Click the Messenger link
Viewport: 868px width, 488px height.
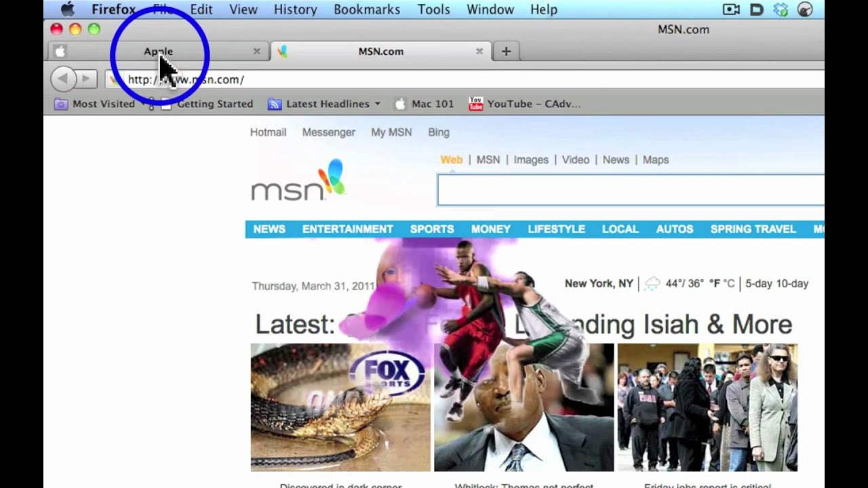click(x=329, y=132)
